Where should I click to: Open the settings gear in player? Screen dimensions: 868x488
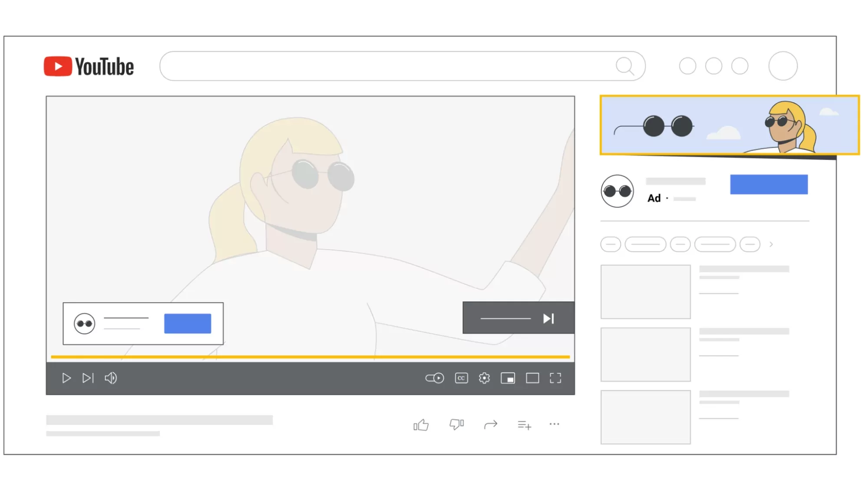[484, 378]
